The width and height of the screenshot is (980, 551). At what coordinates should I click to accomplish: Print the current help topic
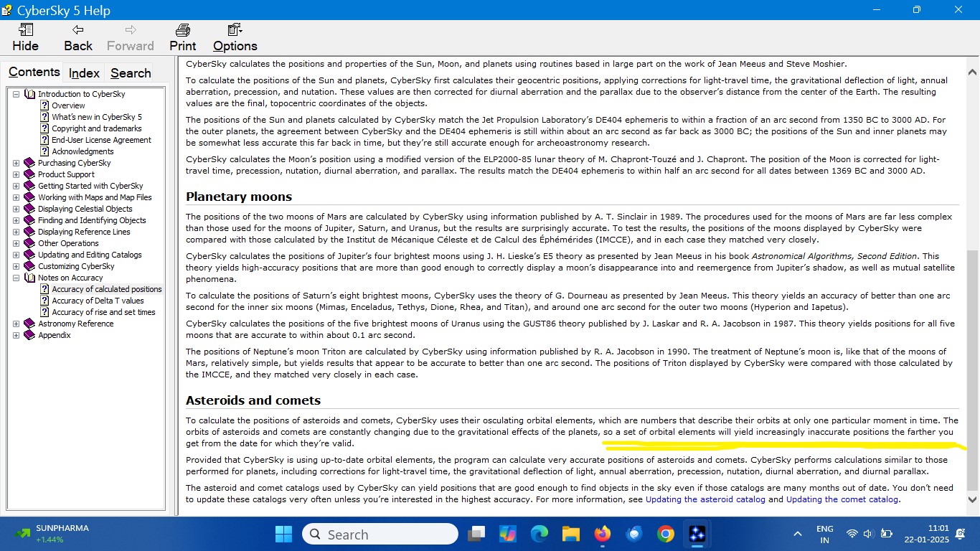183,37
